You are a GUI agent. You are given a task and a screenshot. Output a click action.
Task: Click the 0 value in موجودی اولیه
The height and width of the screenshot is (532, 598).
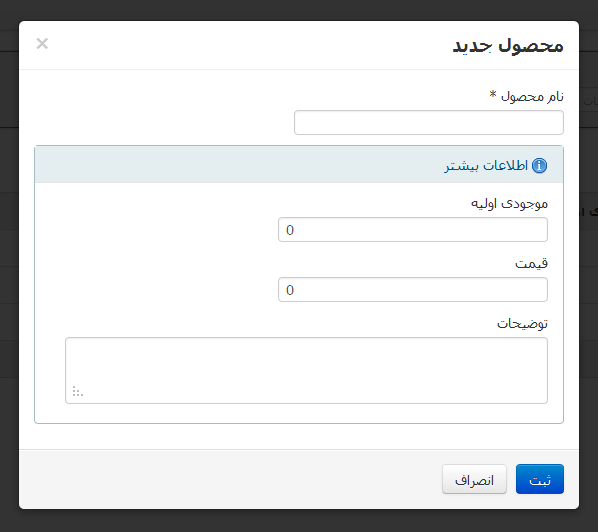click(290, 230)
